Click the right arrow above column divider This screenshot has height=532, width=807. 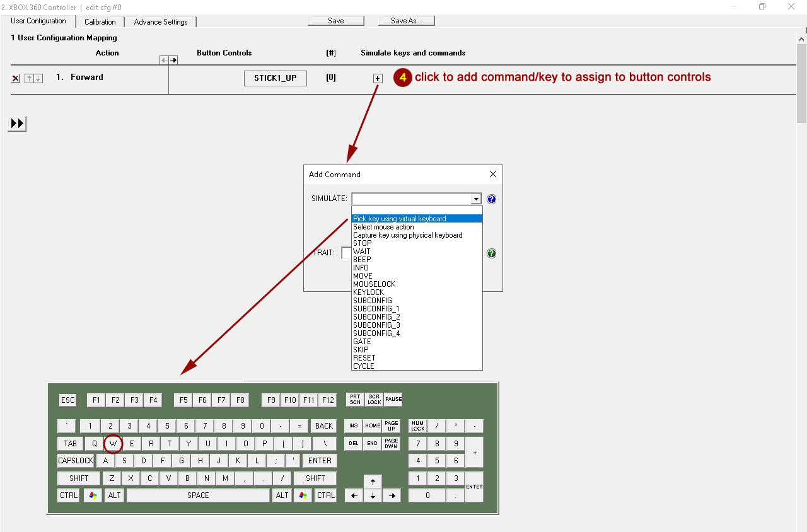point(173,60)
